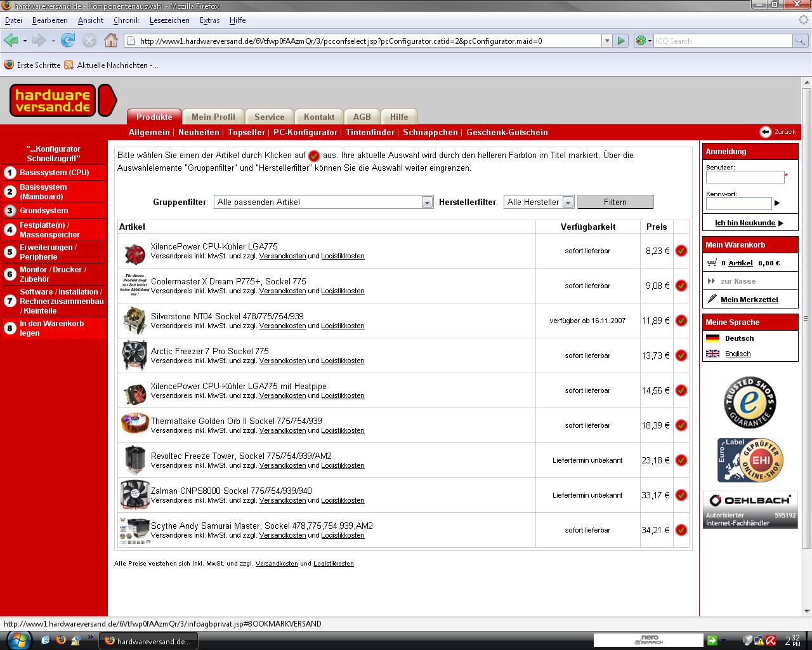
Task: Reload the page with the refresh icon
Action: [x=68, y=41]
